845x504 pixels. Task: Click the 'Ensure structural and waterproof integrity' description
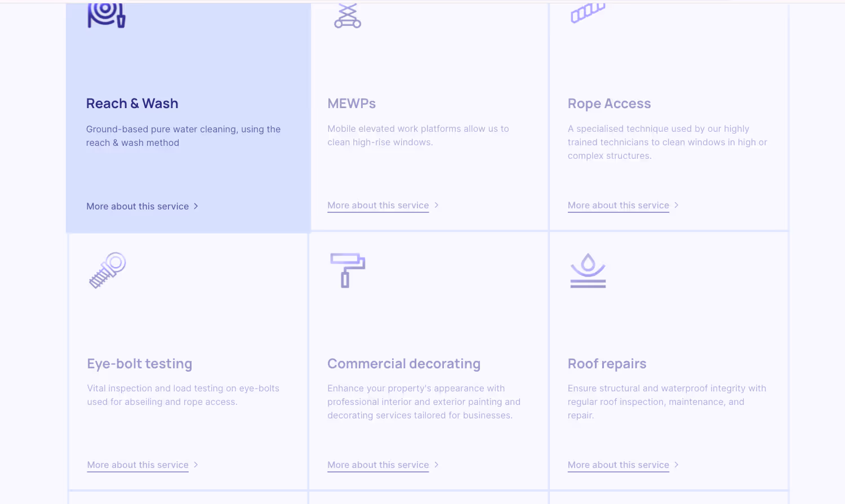pyautogui.click(x=667, y=402)
